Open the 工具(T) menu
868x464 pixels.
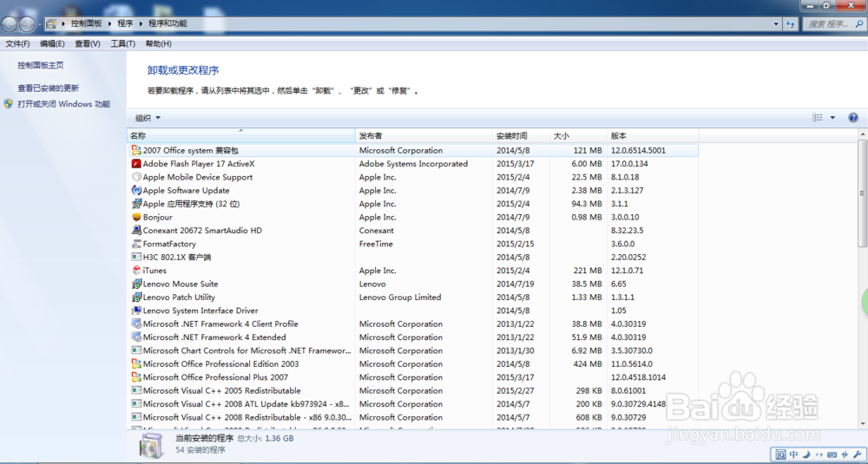(x=122, y=43)
